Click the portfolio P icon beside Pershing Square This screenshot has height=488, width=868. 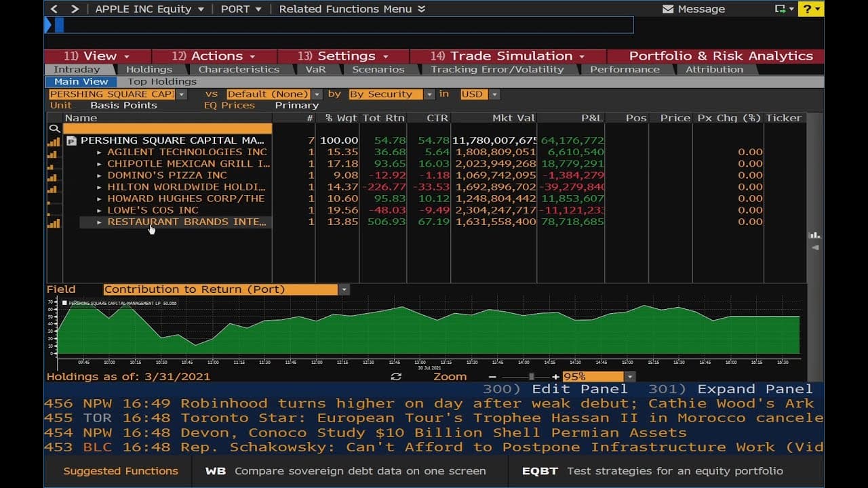point(71,141)
